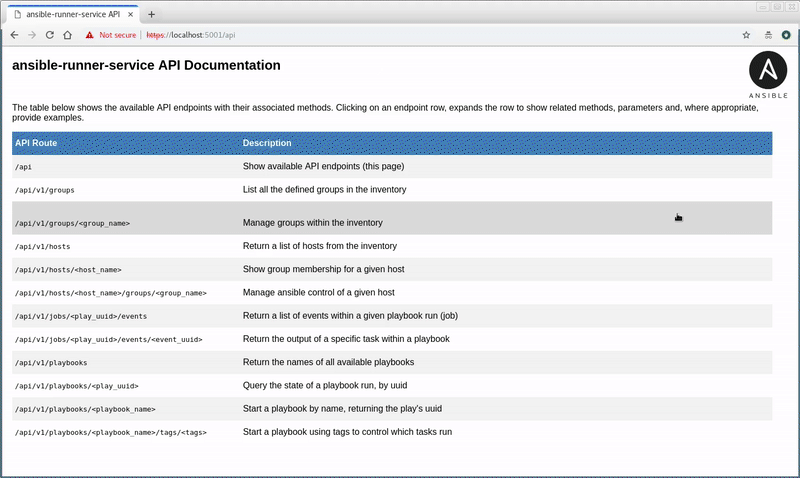Expand /api/v1/playbooks/<playbook_name> row

pyautogui.click(x=392, y=409)
